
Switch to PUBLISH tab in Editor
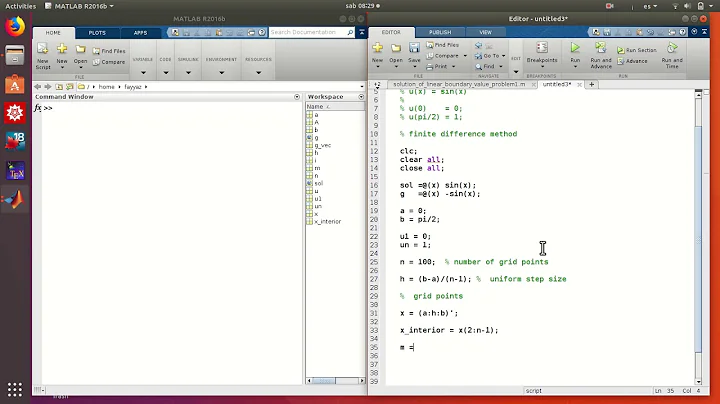pyautogui.click(x=440, y=33)
